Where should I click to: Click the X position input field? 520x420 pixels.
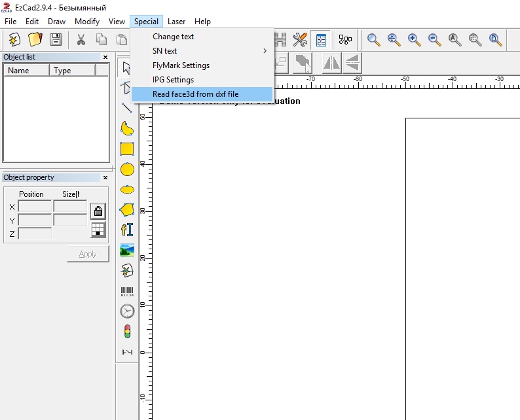pyautogui.click(x=35, y=207)
